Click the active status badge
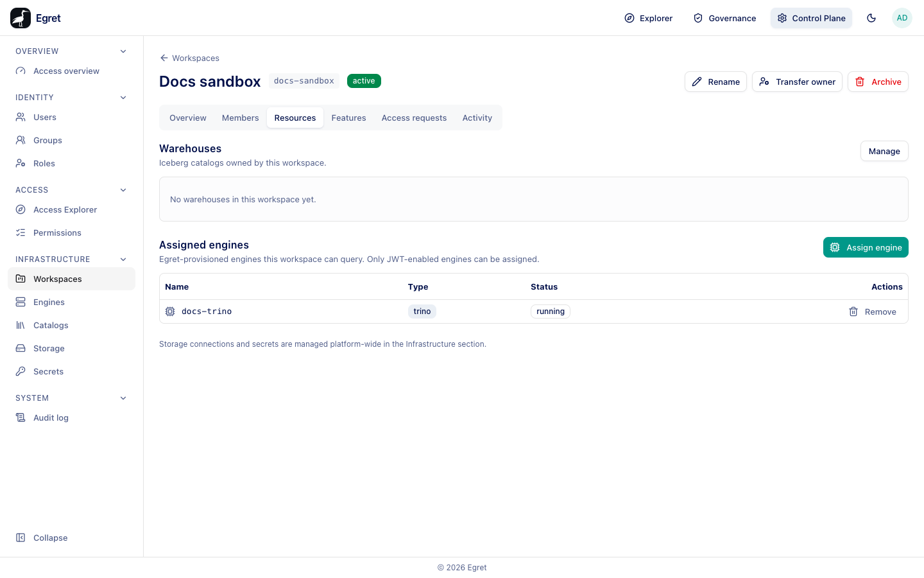Screen dimensions: 924x578 (x=364, y=81)
